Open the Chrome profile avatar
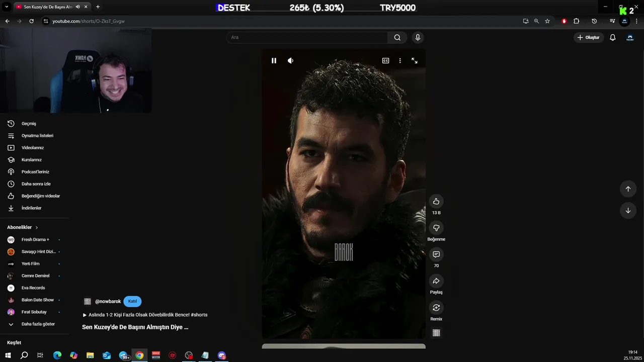Viewport: 644px width, 362px height. (x=624, y=21)
